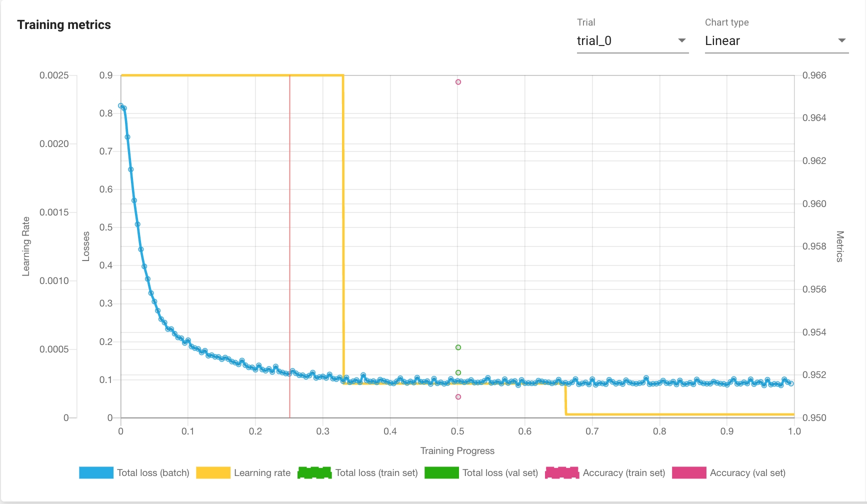Click the first blue batch loss point at start
Screen dimensions: 867x504
120,106
